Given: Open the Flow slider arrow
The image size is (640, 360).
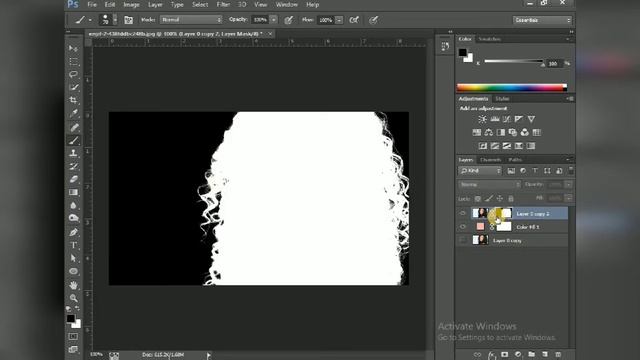Looking at the screenshot, I should tap(339, 20).
